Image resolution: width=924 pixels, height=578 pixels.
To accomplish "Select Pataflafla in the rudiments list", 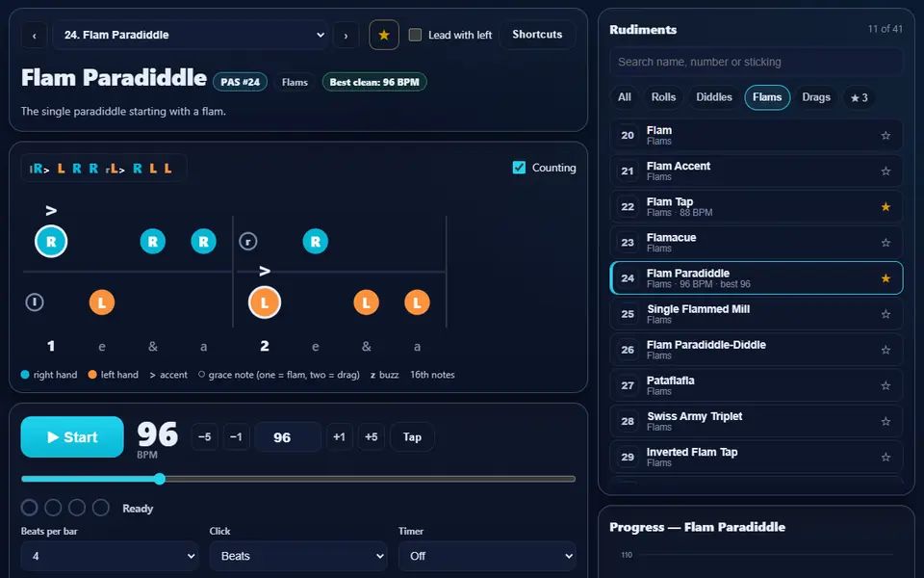I will pyautogui.click(x=757, y=385).
